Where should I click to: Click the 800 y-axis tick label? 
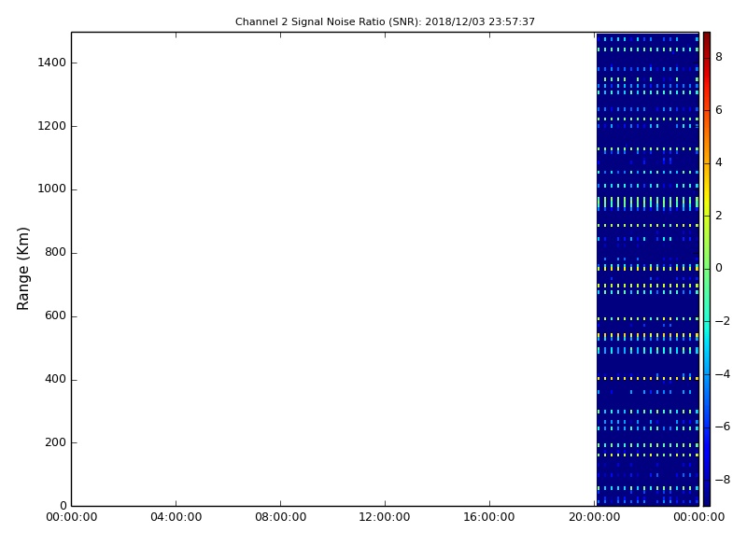[x=55, y=252]
